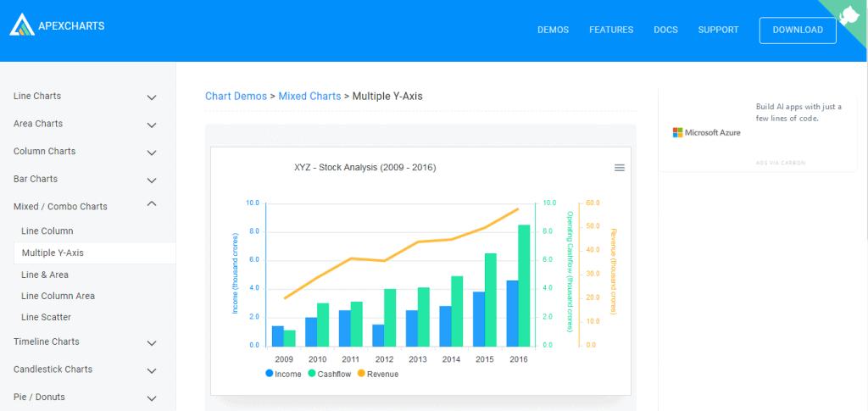Viewport: 868px width, 411px height.
Task: Collapse the Mixed / Combo Charts chevron
Action: pyautogui.click(x=152, y=203)
